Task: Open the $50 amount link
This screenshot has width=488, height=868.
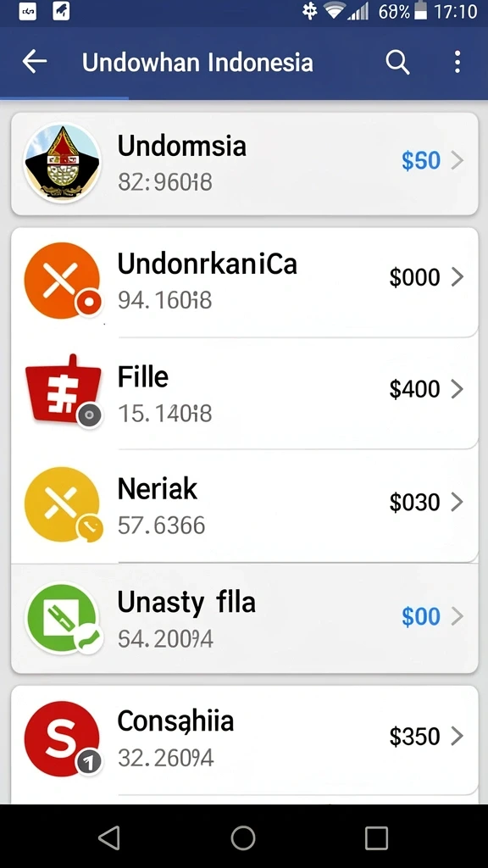Action: 421,160
